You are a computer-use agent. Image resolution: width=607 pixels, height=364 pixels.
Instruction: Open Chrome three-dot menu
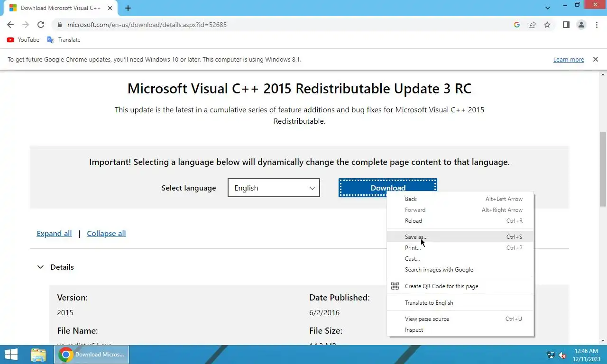[x=597, y=25]
